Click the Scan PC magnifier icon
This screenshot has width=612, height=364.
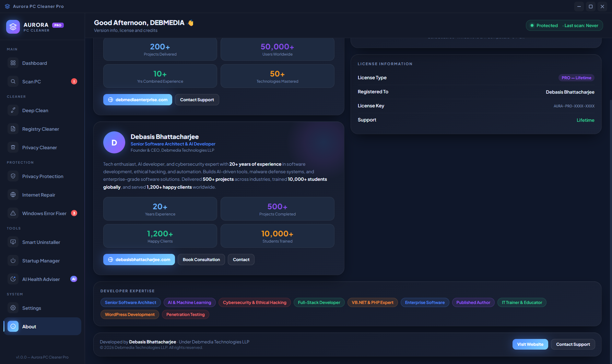[13, 81]
